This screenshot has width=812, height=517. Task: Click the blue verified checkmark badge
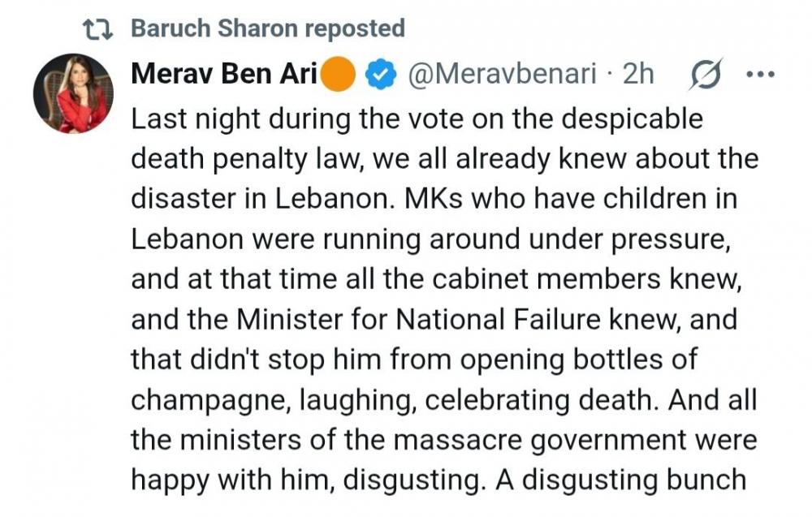381,75
